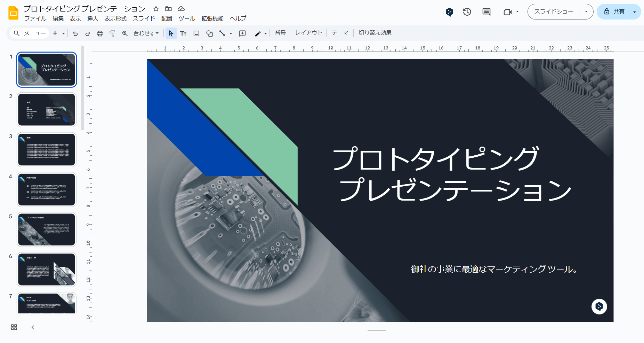Select slide 6 thumbnail
This screenshot has width=644, height=343.
[x=47, y=270]
